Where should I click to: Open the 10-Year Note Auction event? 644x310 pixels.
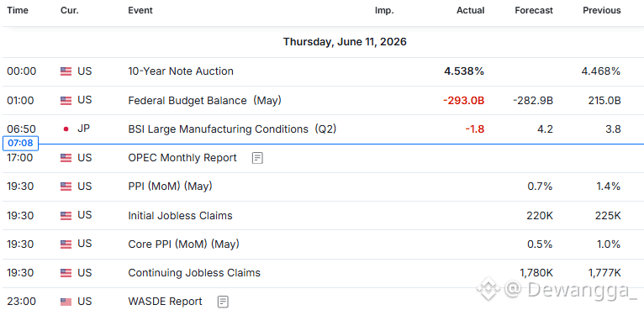(x=181, y=71)
